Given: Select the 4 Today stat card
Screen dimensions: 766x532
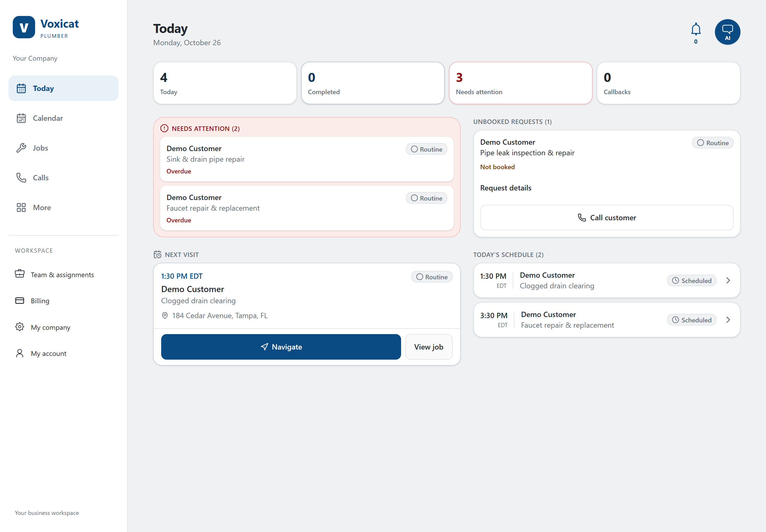Looking at the screenshot, I should pos(225,83).
